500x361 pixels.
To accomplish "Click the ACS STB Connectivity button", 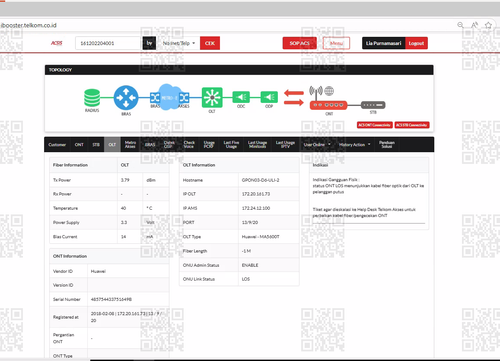I will coord(412,125).
